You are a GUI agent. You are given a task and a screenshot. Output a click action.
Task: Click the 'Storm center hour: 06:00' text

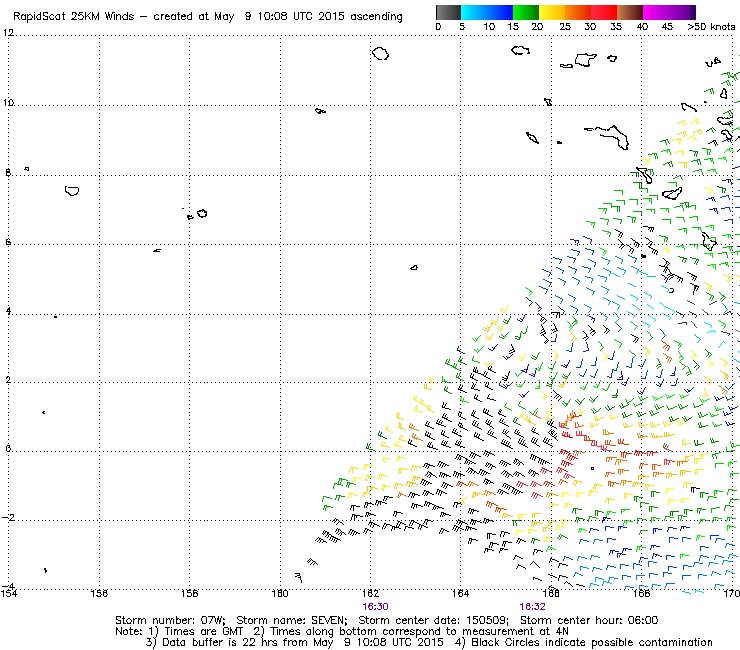tap(589, 620)
